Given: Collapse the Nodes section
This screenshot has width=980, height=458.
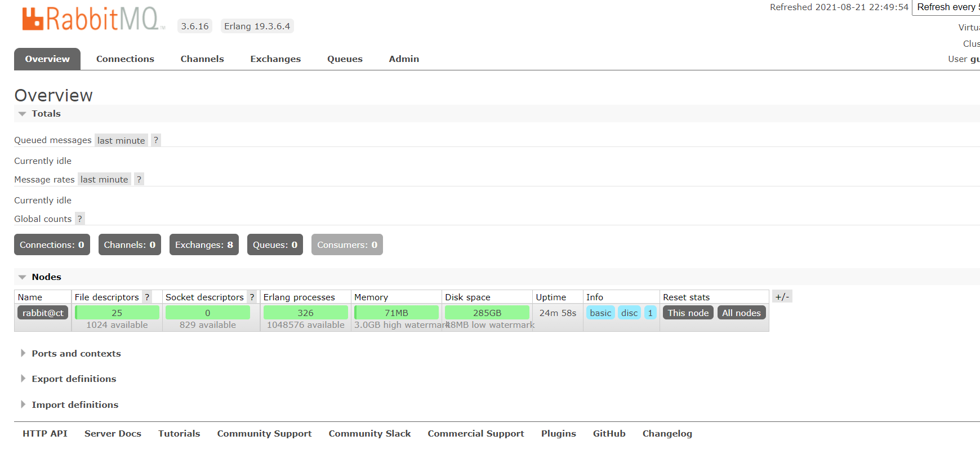Looking at the screenshot, I should [39, 277].
